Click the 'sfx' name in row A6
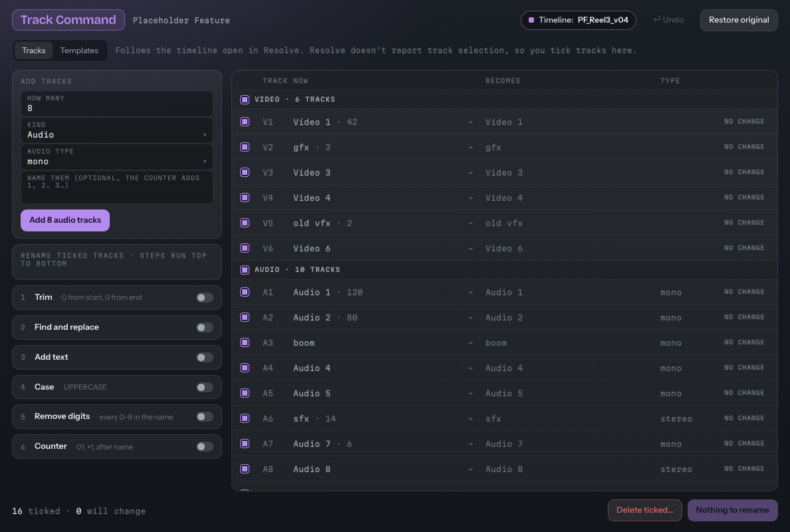The image size is (790, 532). (x=301, y=419)
